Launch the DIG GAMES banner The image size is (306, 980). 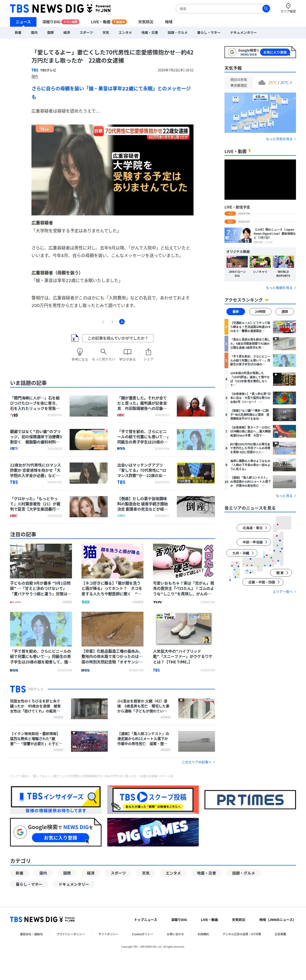153,832
